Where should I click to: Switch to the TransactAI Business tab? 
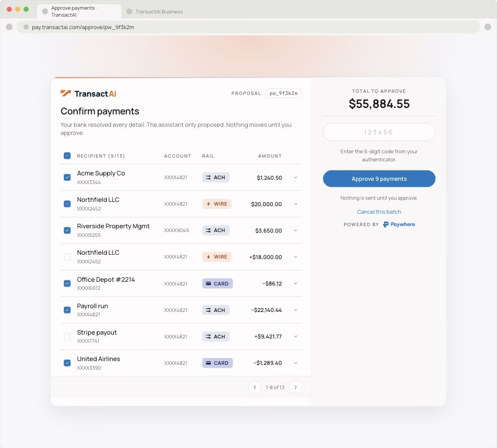coord(155,12)
